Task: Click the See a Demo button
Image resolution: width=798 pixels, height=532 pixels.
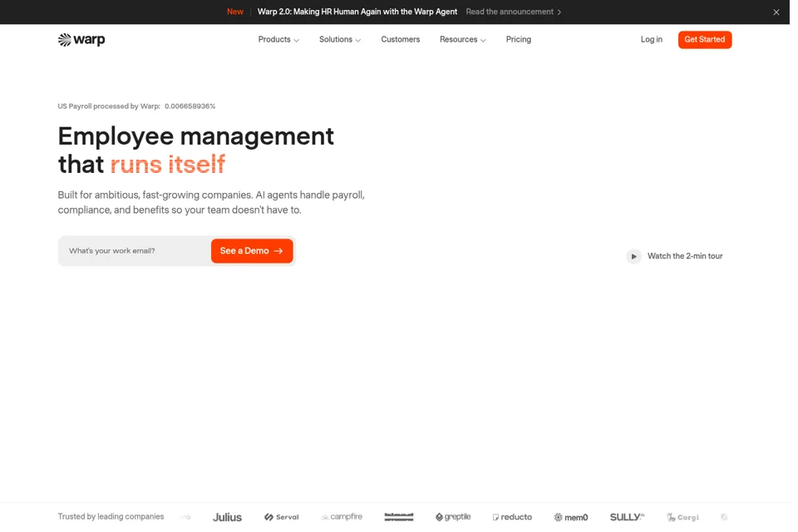Action: pos(252,251)
